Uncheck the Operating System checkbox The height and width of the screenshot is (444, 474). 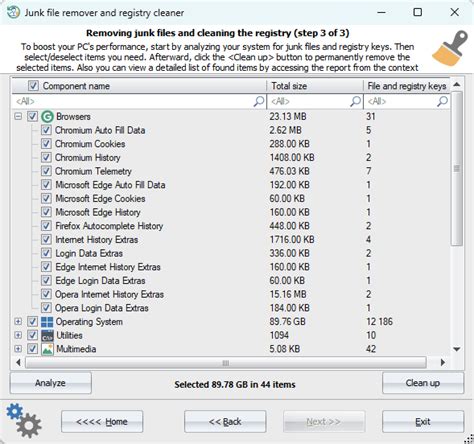(x=32, y=322)
